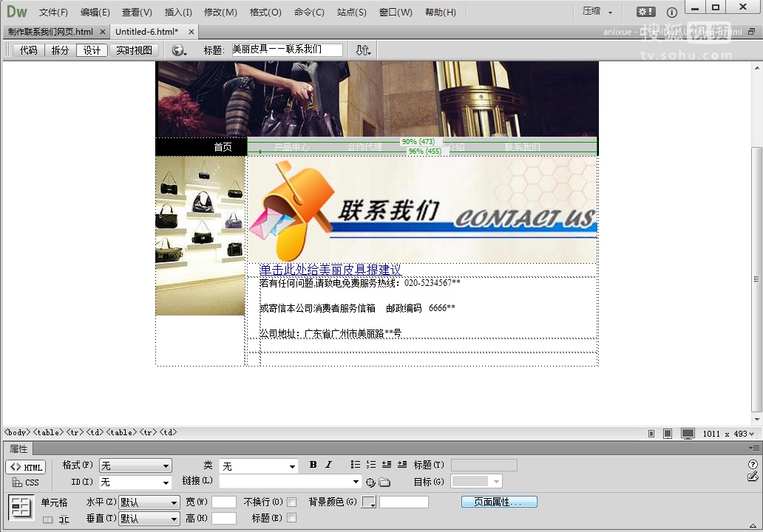Switch to CSS properties mode
Screen dimensions: 763x532
pyautogui.click(x=26, y=482)
